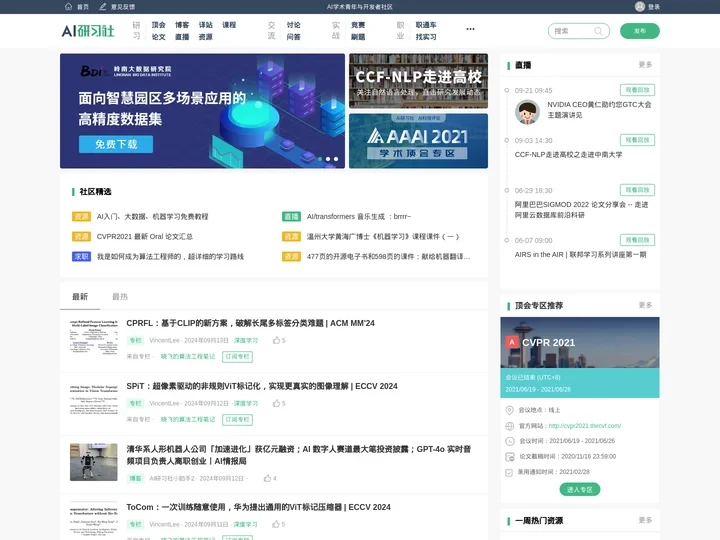Click the globe icon beside 官方网站
720x540 pixels.
tap(509, 426)
